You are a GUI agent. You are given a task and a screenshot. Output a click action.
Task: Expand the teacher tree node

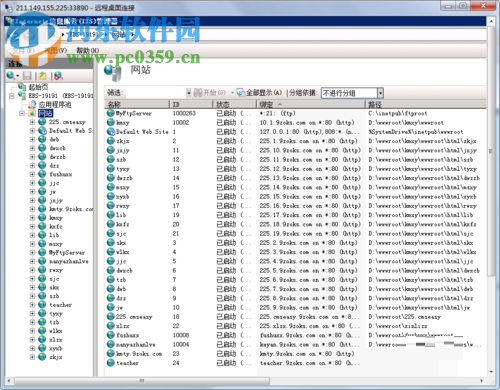32,305
